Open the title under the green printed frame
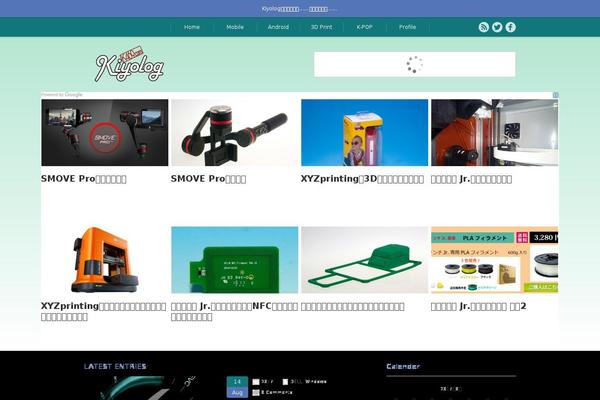Viewport: 600px width, 400px height. point(353,306)
